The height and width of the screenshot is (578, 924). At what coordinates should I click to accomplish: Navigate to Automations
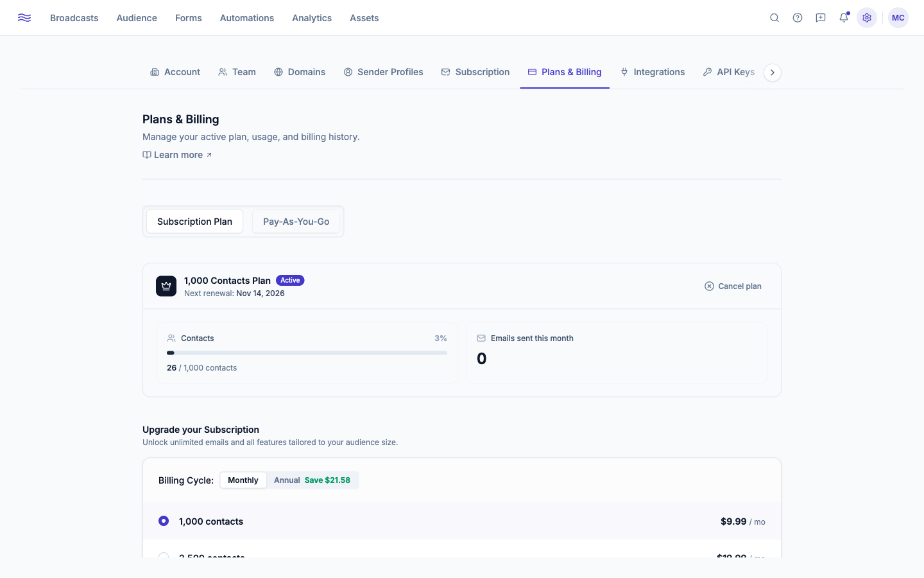pyautogui.click(x=247, y=18)
